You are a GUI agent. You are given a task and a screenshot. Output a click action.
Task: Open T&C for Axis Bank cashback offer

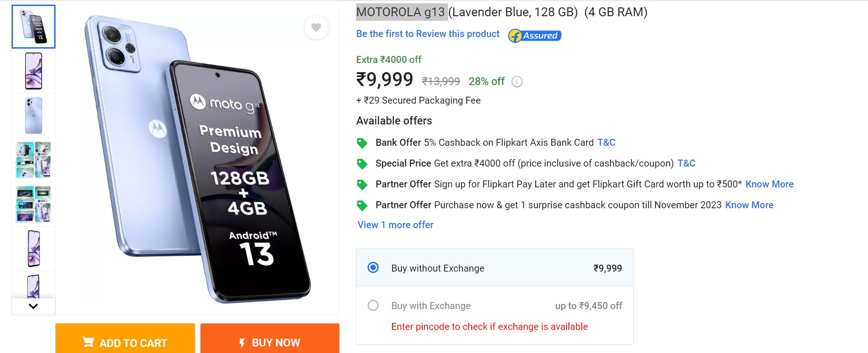pos(606,142)
